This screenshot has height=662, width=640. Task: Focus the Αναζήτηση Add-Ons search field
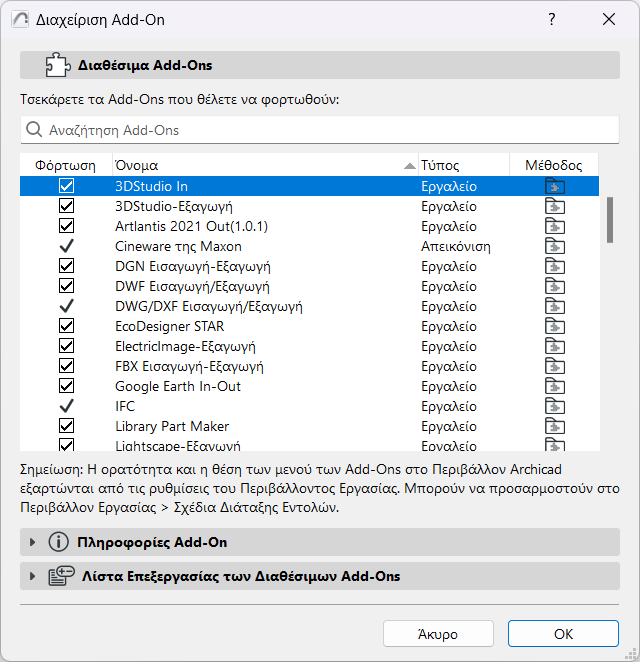[x=319, y=130]
